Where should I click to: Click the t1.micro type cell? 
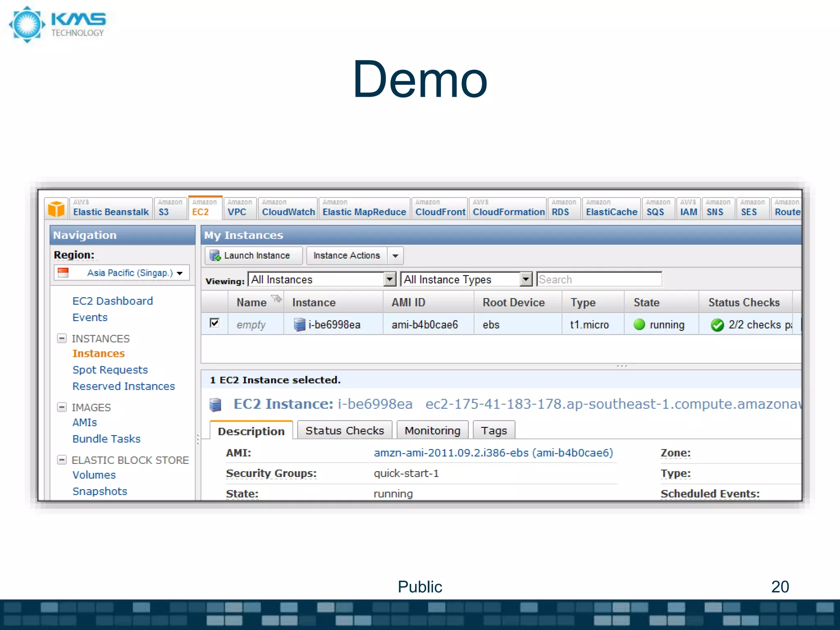point(593,325)
